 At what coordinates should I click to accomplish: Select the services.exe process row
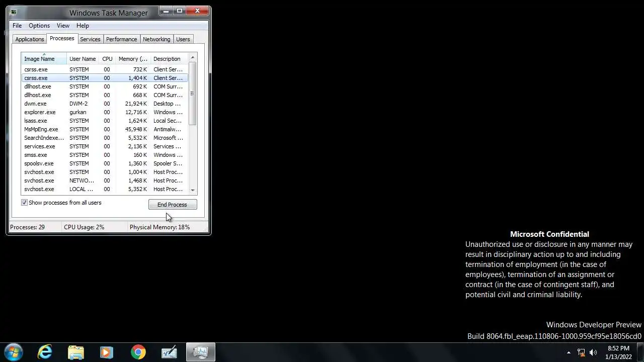pyautogui.click(x=105, y=146)
